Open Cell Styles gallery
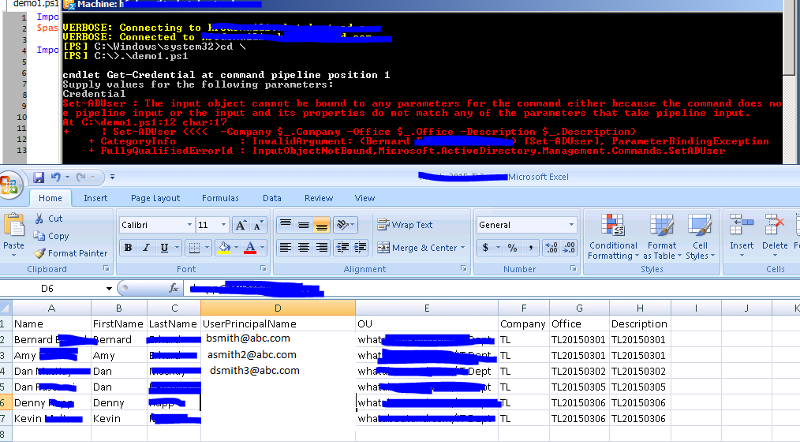The height and width of the screenshot is (442, 800). (700, 236)
